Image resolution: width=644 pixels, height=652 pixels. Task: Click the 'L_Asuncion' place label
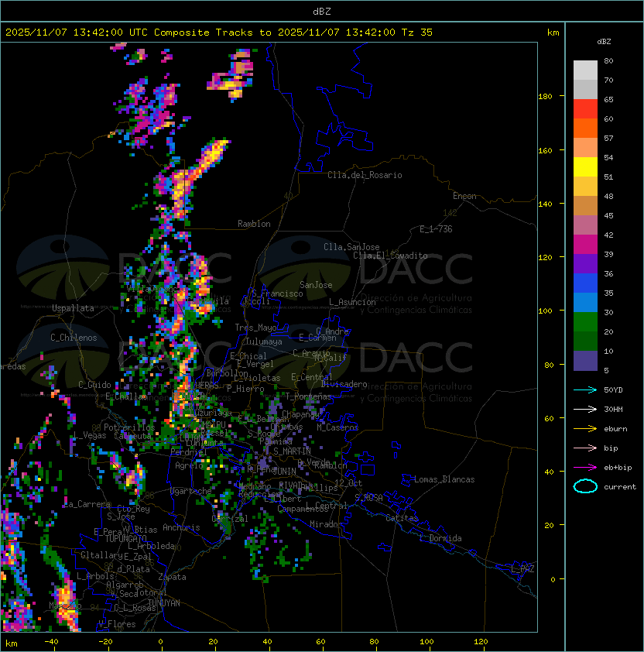[x=352, y=302]
